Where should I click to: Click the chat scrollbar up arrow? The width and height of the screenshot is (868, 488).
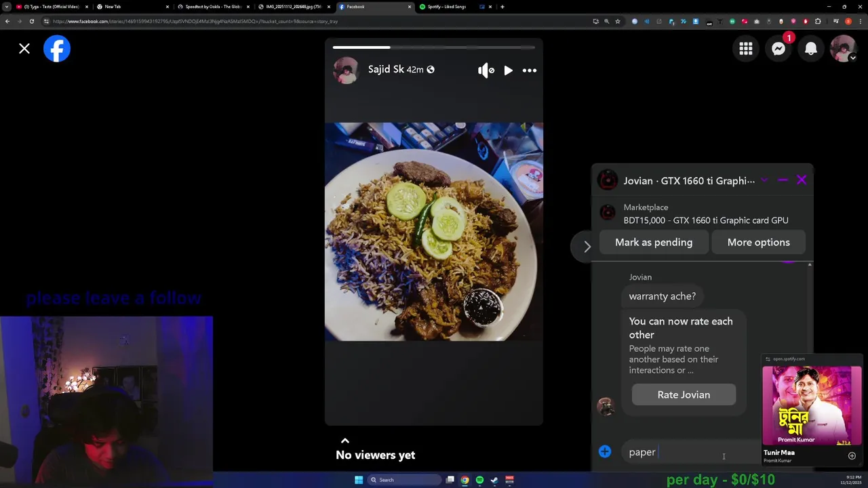click(x=810, y=265)
